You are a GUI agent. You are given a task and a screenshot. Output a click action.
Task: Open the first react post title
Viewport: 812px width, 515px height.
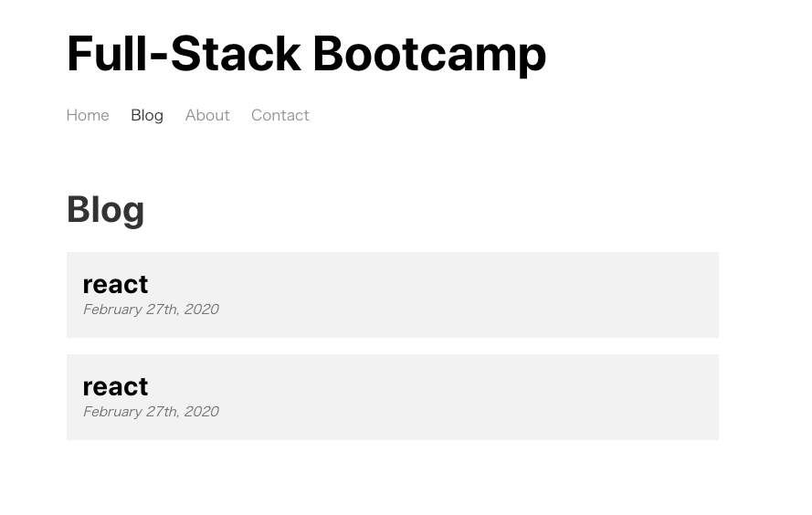click(x=115, y=285)
